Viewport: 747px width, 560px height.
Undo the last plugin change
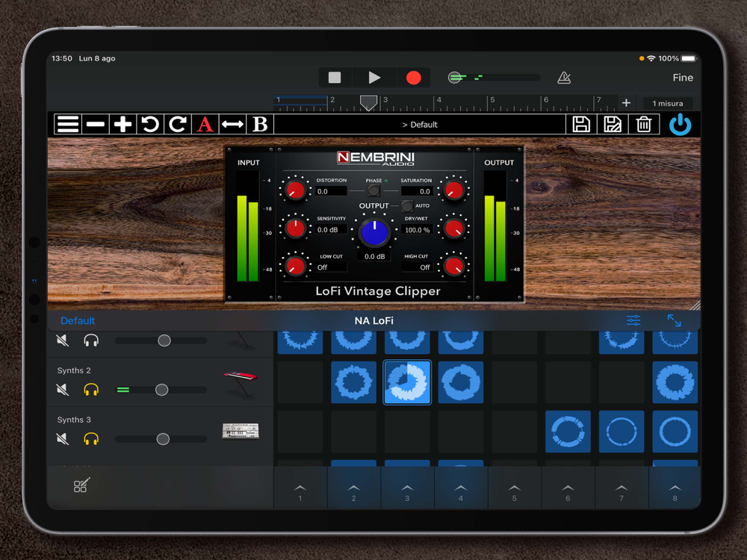coord(150,124)
